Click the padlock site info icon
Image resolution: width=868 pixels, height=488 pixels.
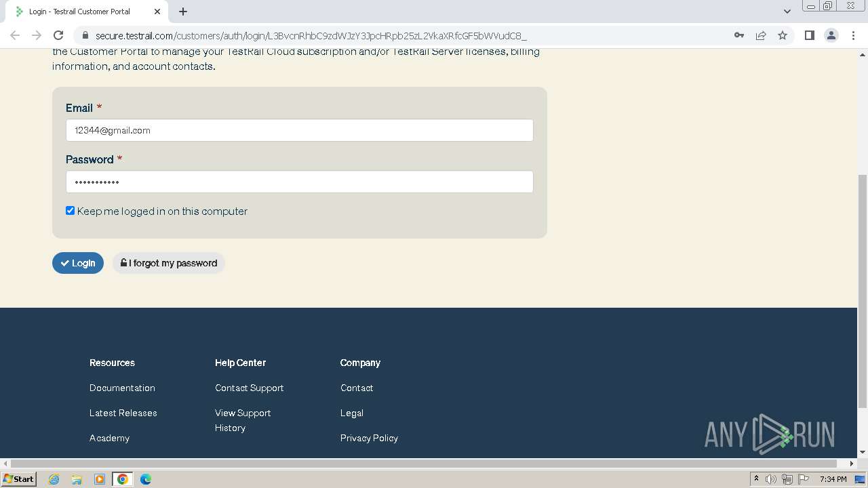tap(85, 35)
